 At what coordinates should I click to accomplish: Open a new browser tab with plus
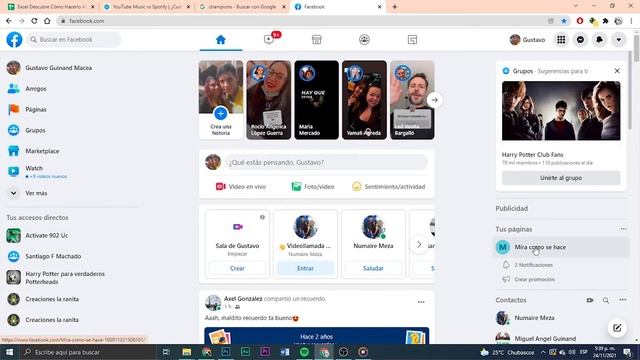click(394, 7)
